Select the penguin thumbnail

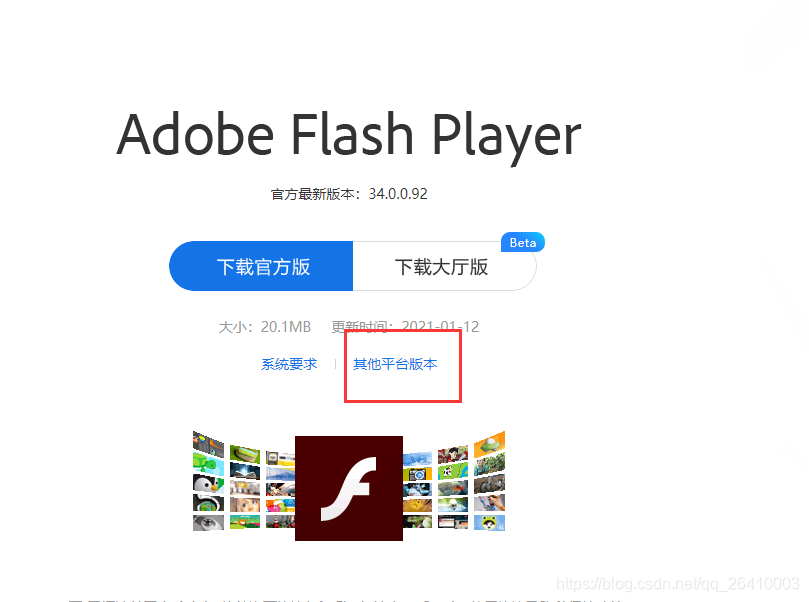pos(208,484)
